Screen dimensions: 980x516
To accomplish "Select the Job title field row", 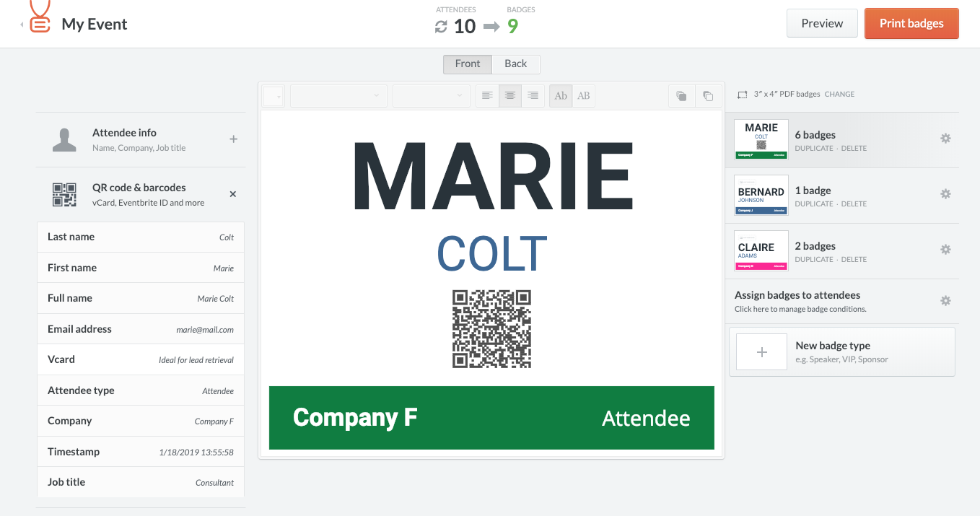I will click(x=141, y=482).
